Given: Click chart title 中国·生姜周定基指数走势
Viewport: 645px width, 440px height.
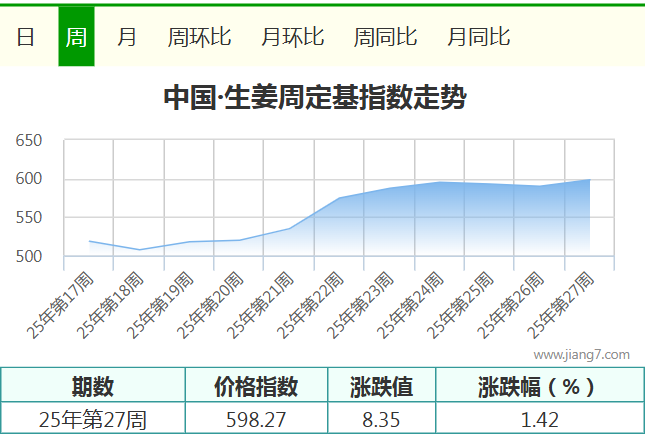Looking at the screenshot, I should coord(315,97).
